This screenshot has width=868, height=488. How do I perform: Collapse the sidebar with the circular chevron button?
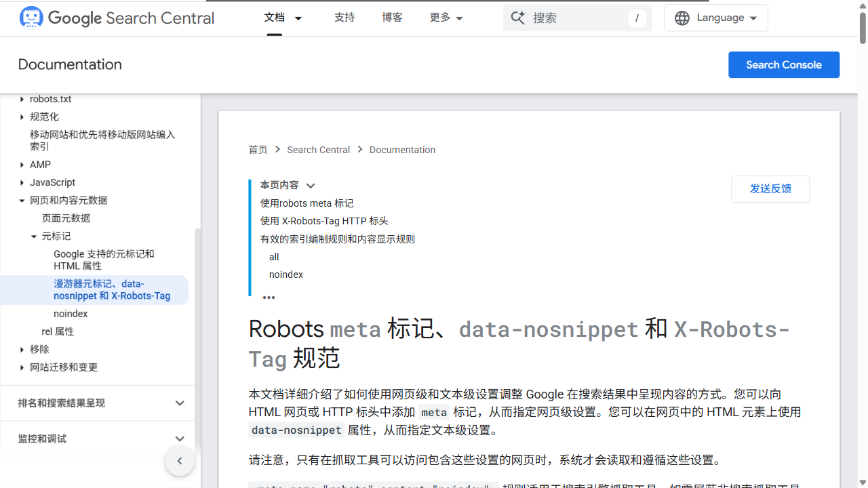[179, 461]
